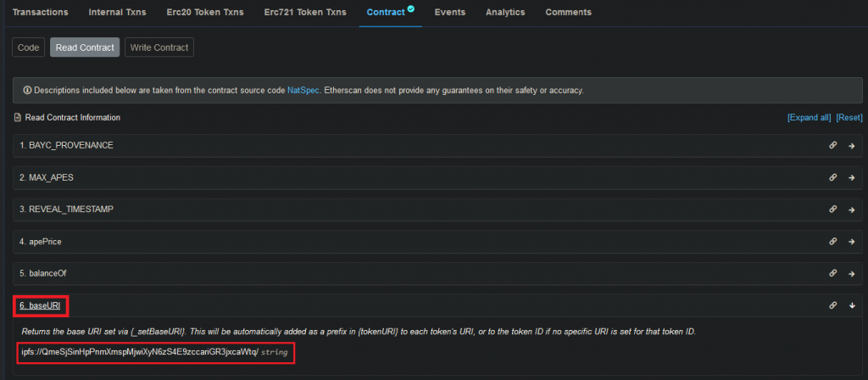The height and width of the screenshot is (380, 868).
Task: Click the Expand all link
Action: 810,117
